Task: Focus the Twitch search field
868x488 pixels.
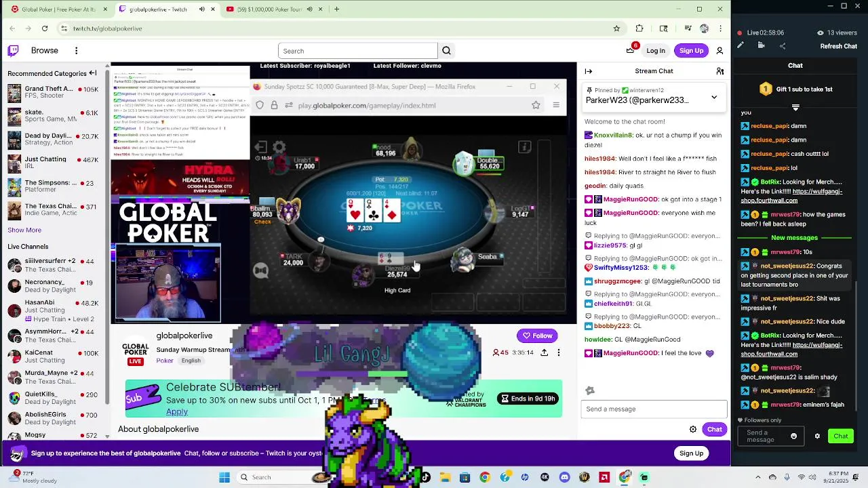Action: point(358,51)
